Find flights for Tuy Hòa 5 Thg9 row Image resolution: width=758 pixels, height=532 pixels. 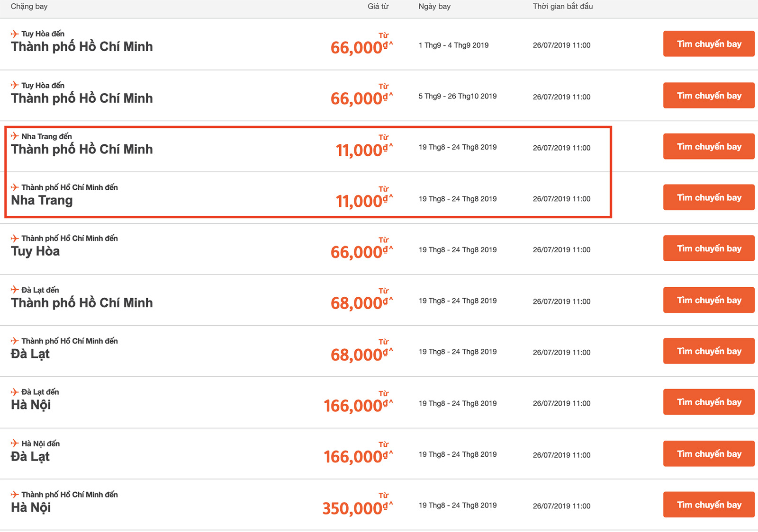coord(709,96)
